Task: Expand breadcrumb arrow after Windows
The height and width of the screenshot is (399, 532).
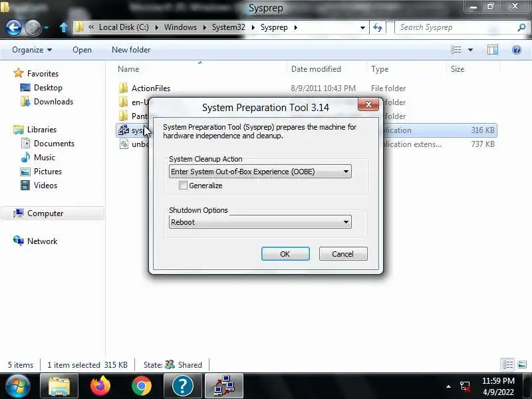Action: [205, 27]
